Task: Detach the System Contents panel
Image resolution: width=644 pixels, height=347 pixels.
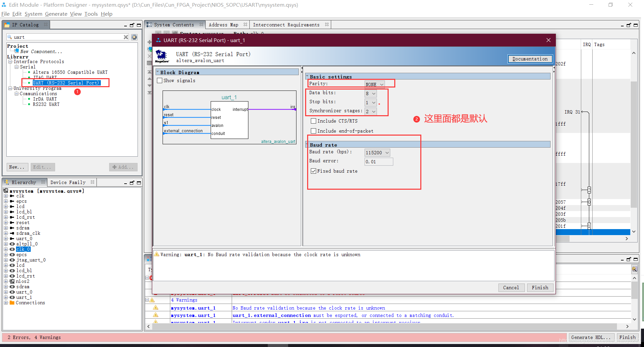Action: coord(629,25)
